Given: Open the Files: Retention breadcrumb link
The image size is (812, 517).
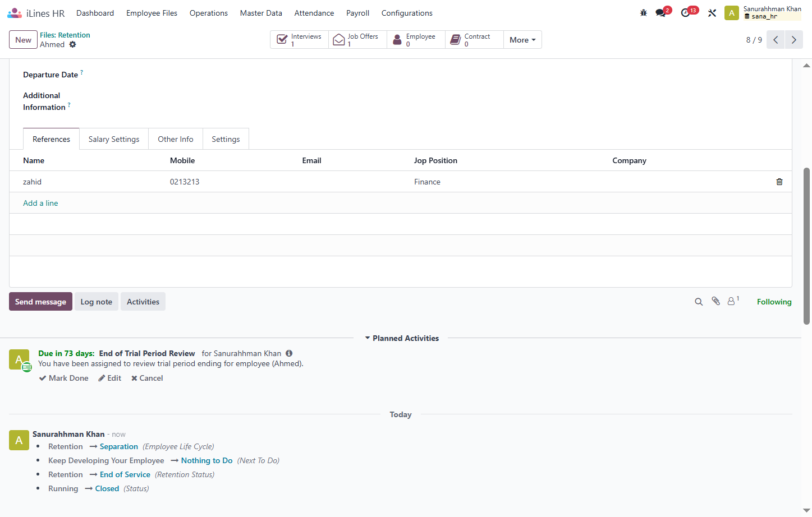Looking at the screenshot, I should 65,35.
